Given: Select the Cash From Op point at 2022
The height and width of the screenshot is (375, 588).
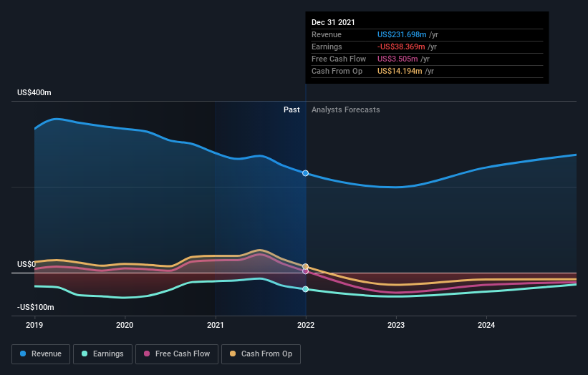Looking at the screenshot, I should (306, 266).
